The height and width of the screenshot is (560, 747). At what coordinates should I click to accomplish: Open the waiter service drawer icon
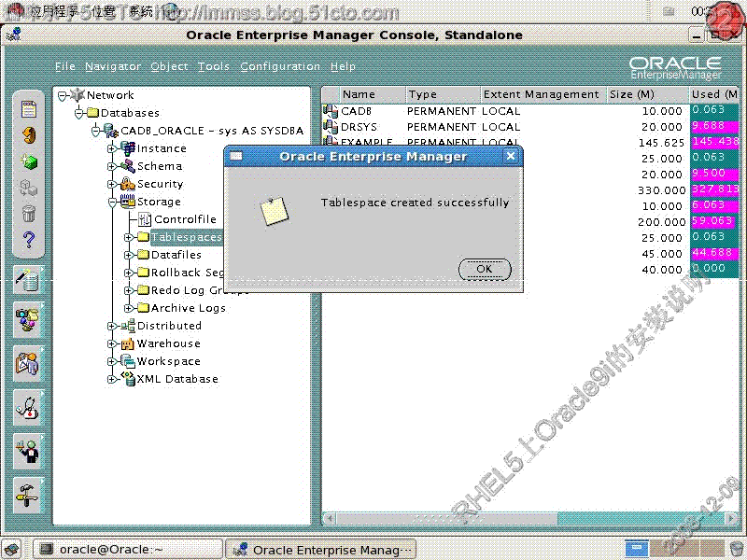29,452
